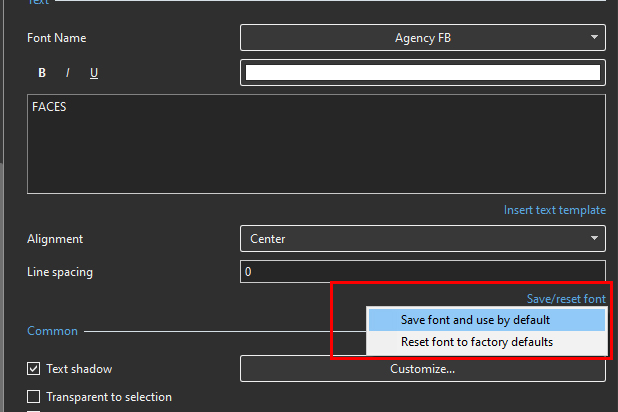Choose Save font and use by default

pyautogui.click(x=475, y=320)
